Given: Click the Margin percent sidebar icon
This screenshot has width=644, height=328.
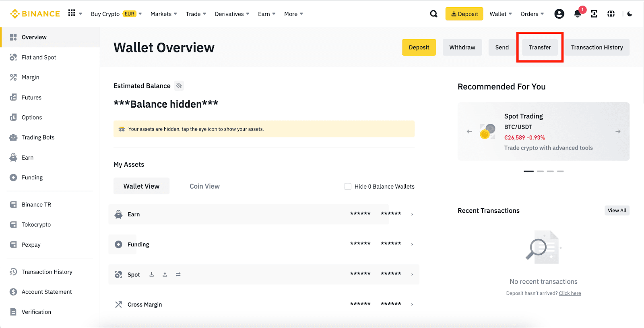Looking at the screenshot, I should point(13,77).
